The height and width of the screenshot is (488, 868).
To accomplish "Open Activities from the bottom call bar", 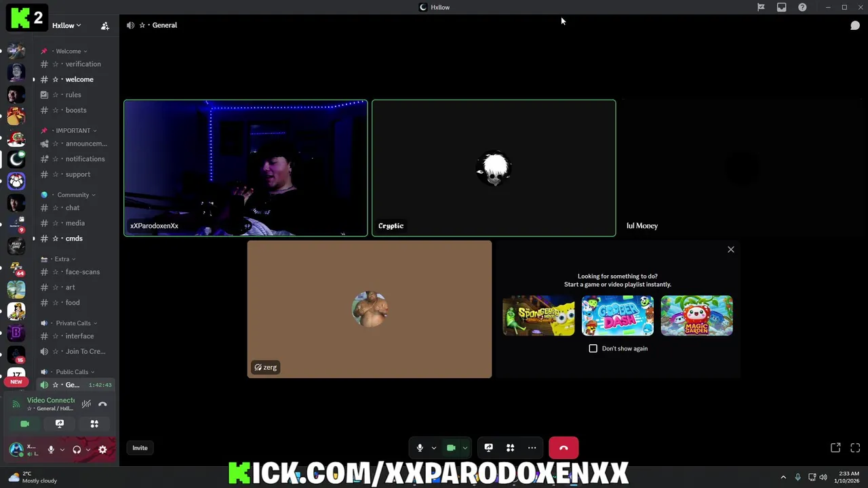I will coord(510,448).
